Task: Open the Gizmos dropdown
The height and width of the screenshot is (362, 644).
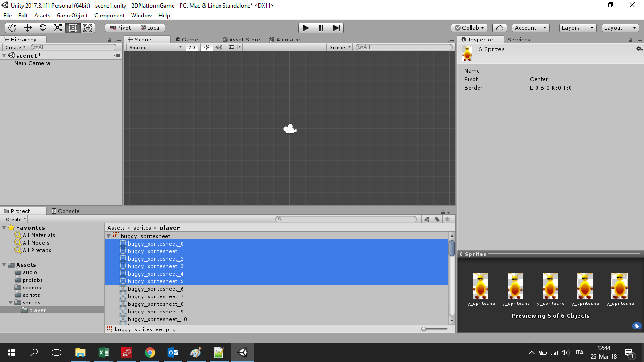Action: coord(339,47)
